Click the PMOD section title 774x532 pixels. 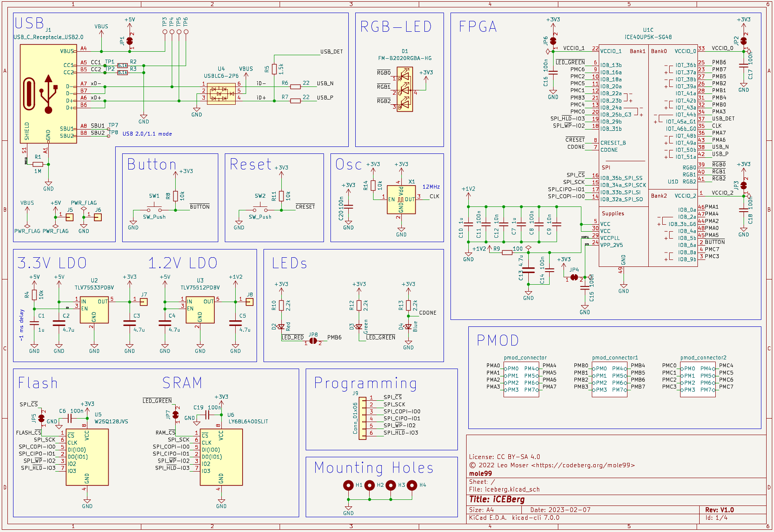click(498, 340)
